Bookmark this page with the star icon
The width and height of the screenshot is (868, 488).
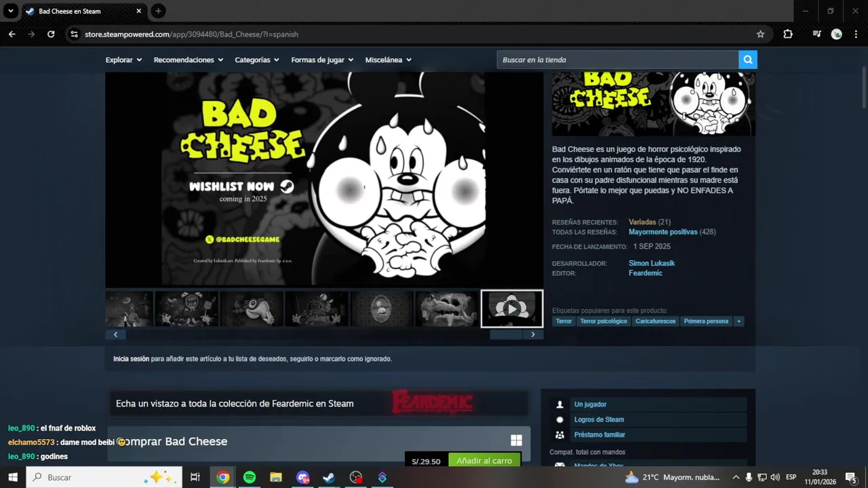click(761, 34)
